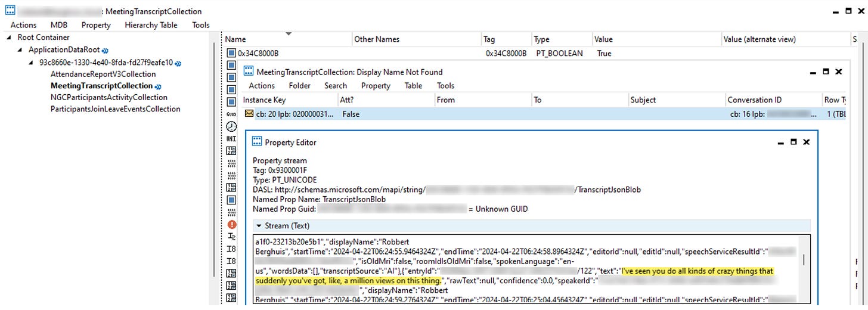Screen dimensions: 868x310
Task: Open the Table menu
Action: click(414, 86)
